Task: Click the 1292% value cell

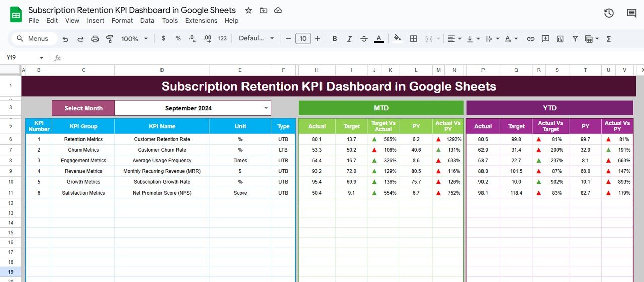Action: pos(454,139)
